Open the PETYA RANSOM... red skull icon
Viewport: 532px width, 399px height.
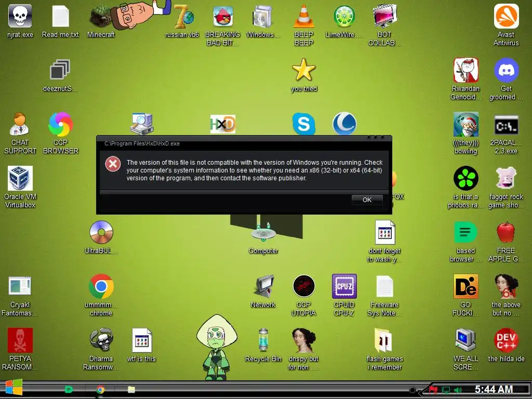[20, 340]
